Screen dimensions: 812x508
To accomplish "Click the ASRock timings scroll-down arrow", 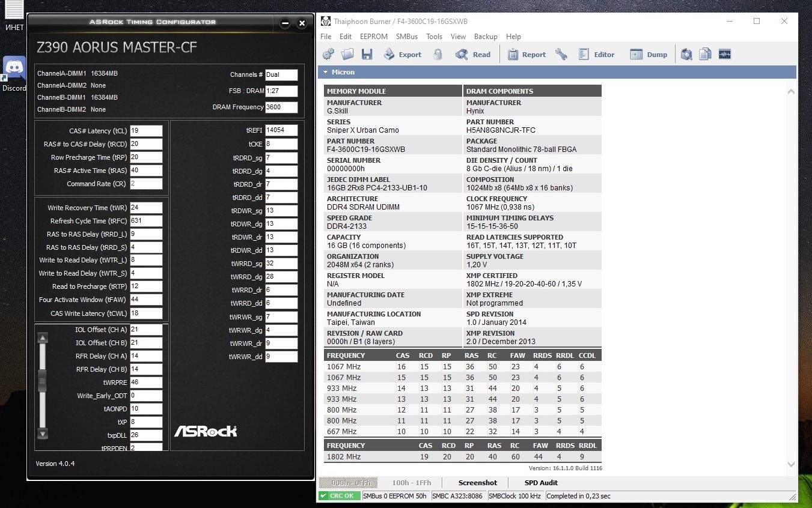I will 42,434.
